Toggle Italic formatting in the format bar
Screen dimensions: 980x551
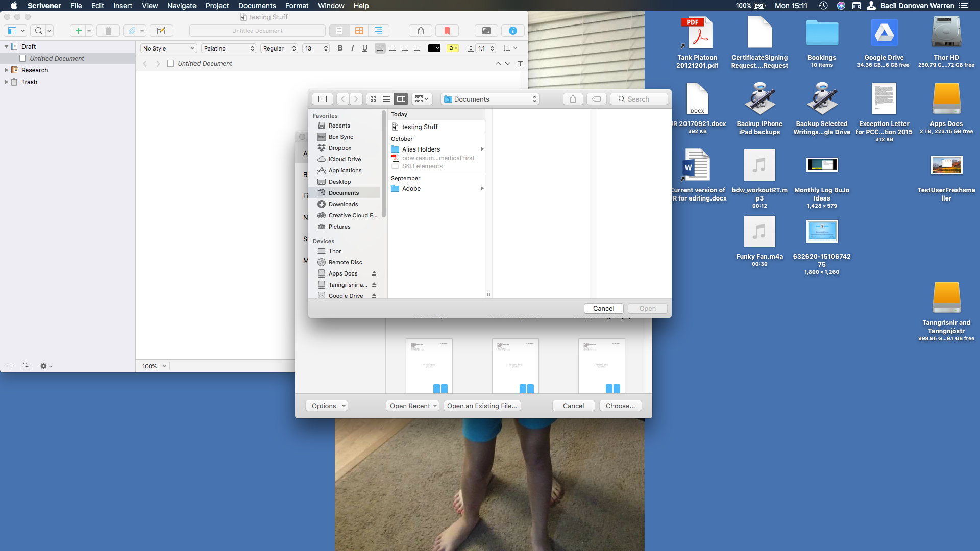pyautogui.click(x=353, y=48)
